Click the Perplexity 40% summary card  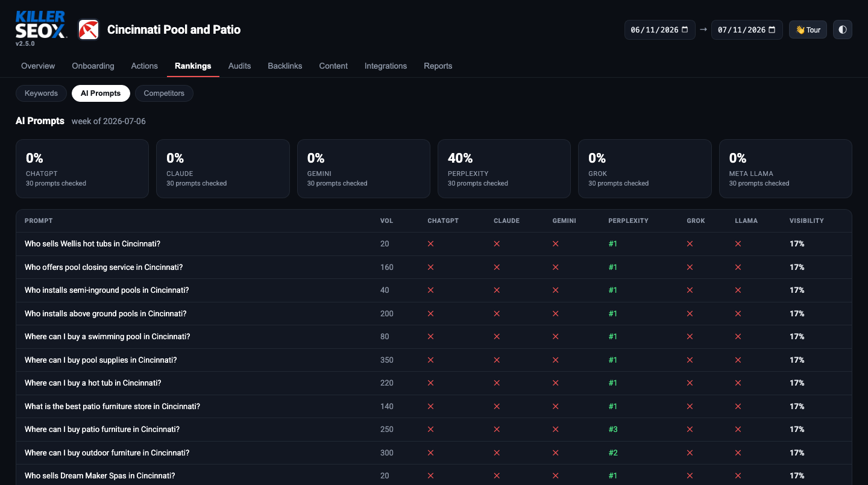coord(504,169)
